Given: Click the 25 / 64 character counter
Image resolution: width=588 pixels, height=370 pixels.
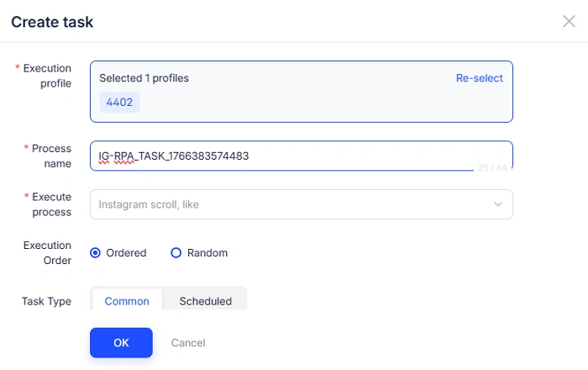Looking at the screenshot, I should coord(492,168).
